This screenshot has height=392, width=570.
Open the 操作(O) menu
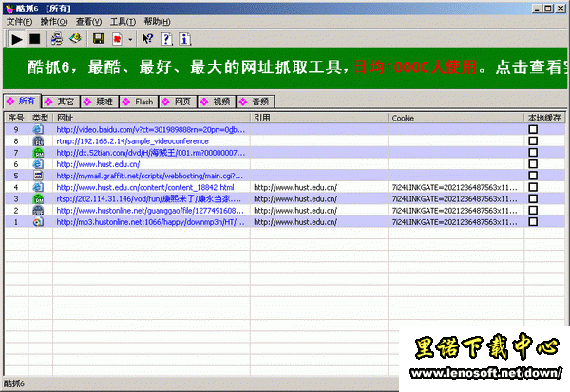pyautogui.click(x=54, y=22)
